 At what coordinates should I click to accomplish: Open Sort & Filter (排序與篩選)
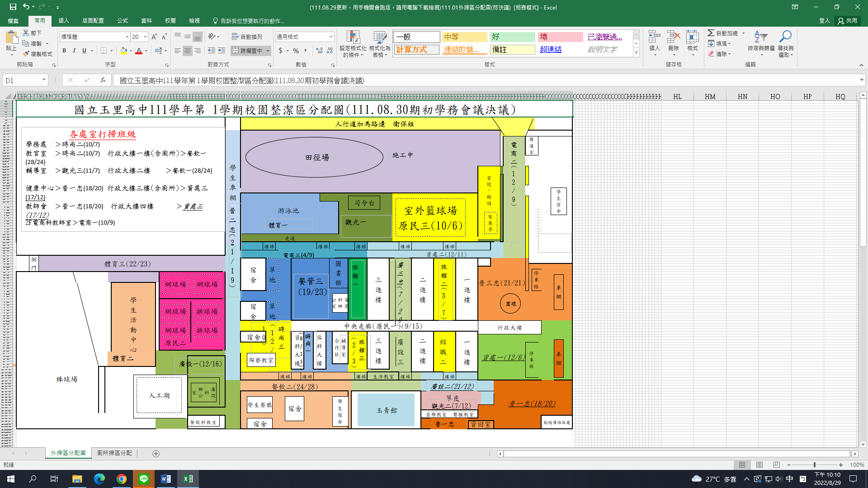click(761, 44)
